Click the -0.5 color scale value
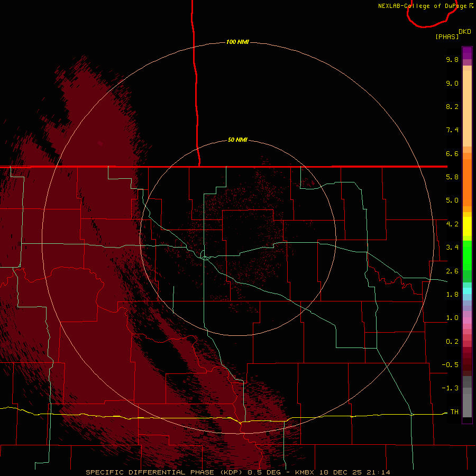476x476 pixels. [450, 365]
